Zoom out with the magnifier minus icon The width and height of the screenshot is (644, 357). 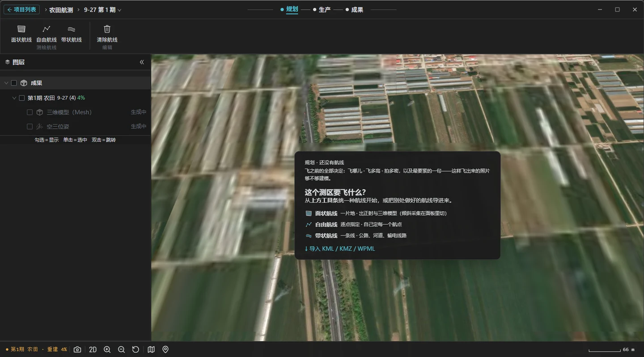[x=121, y=349]
